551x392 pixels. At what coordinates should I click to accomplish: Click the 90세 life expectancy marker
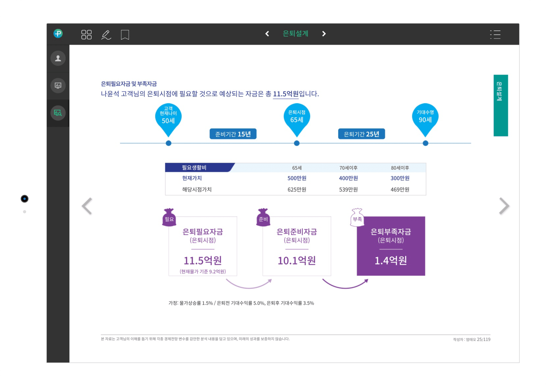click(425, 117)
